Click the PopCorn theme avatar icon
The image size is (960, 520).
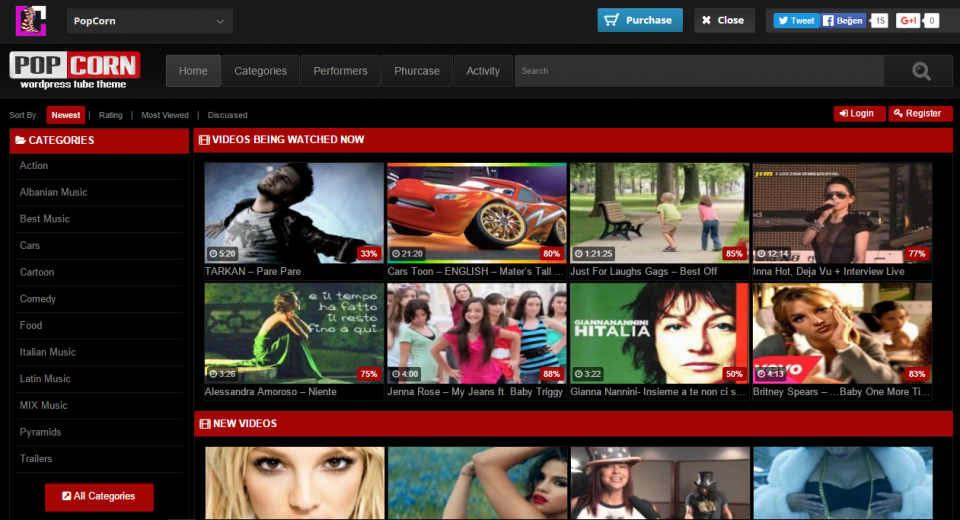point(31,20)
